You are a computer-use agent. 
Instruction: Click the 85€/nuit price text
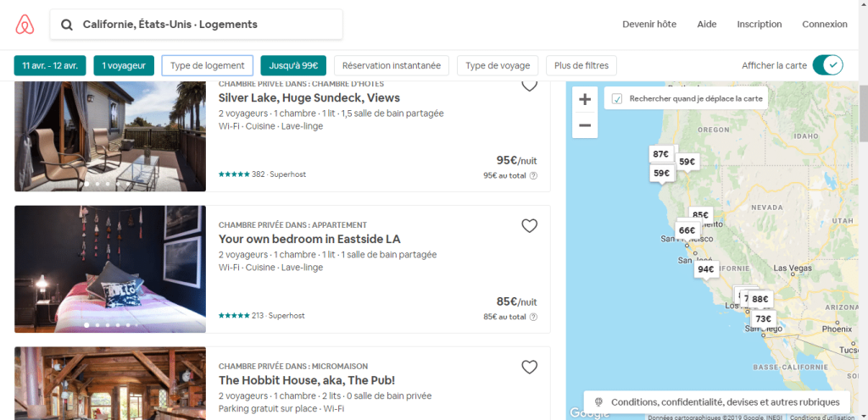point(516,302)
